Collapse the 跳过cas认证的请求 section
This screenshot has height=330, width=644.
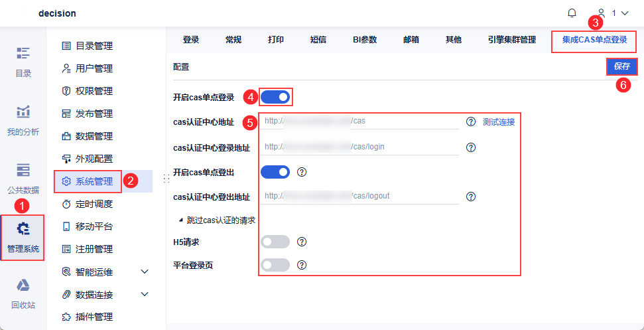pos(182,220)
